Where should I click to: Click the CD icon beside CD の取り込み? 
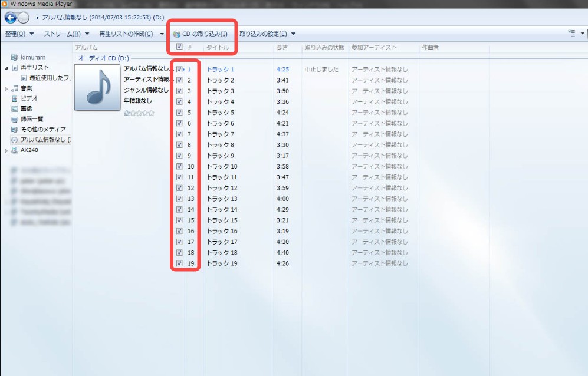click(x=176, y=34)
